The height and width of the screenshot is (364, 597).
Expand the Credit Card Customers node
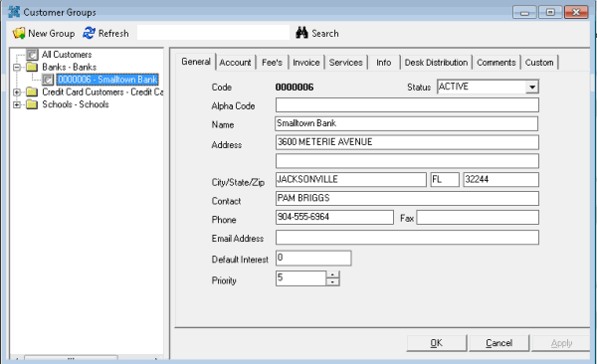tap(17, 92)
